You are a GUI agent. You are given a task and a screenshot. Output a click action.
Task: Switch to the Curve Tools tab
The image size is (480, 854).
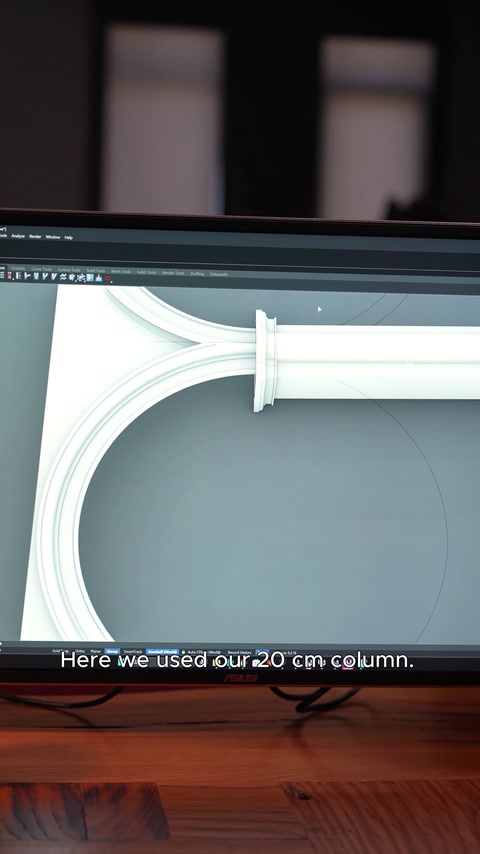(41, 269)
